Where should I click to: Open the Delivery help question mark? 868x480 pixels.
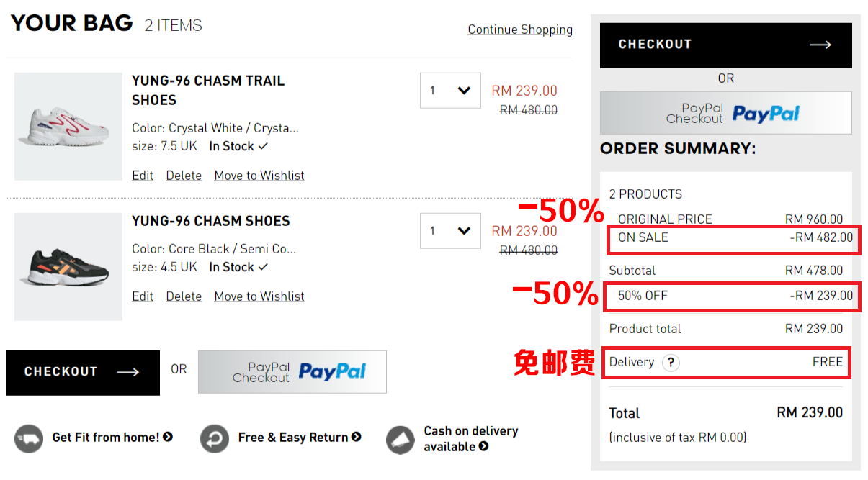[x=671, y=363]
